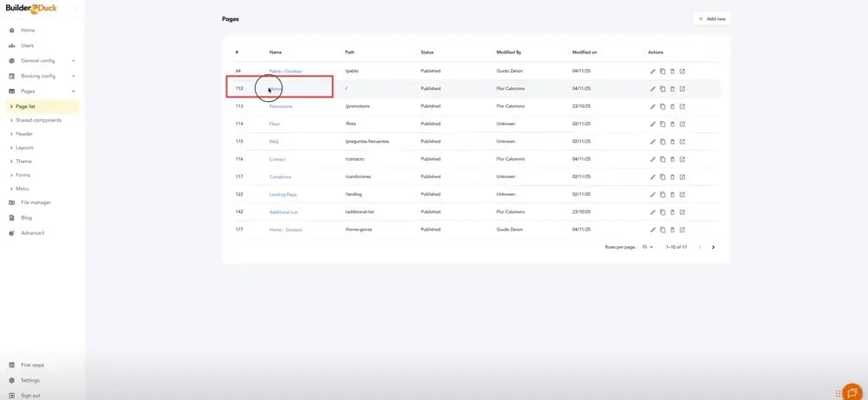Open Shared components in the sidebar
Screen dimensions: 868x400
tap(38, 120)
